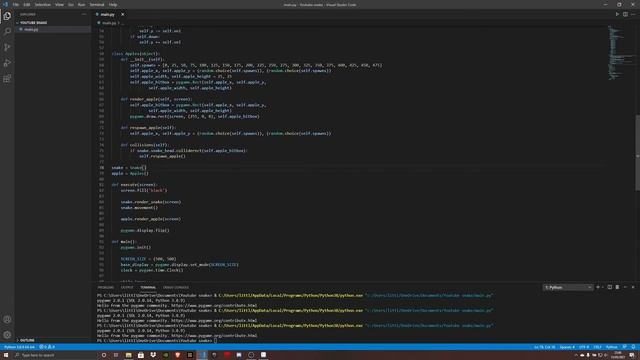Run Python file with play button
This screenshot has height=360, width=640.
[x=617, y=14]
